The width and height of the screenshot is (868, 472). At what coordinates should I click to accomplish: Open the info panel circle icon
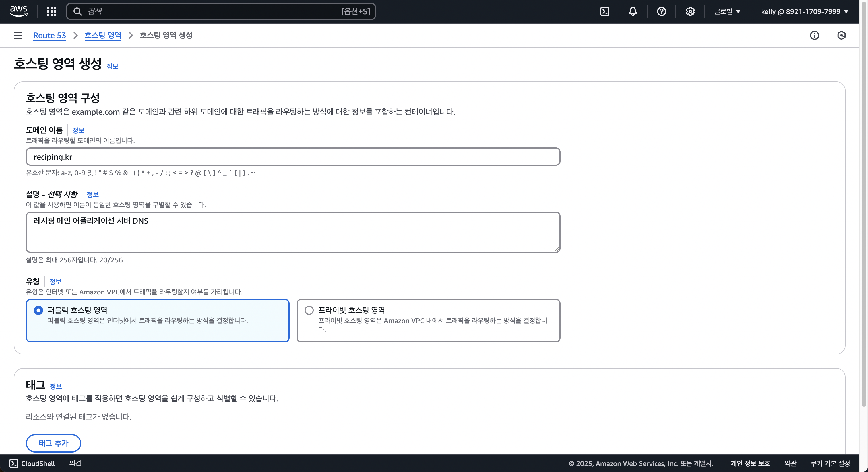(x=814, y=35)
